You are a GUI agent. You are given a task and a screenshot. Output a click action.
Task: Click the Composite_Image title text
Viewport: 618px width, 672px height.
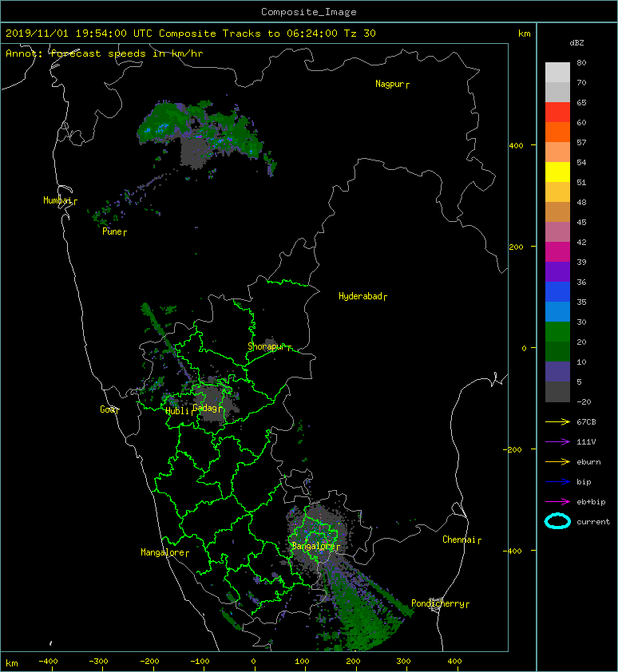309,12
